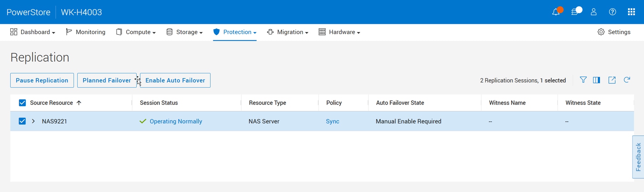Open the show/hide columns icon
The image size is (644, 192).
597,80
